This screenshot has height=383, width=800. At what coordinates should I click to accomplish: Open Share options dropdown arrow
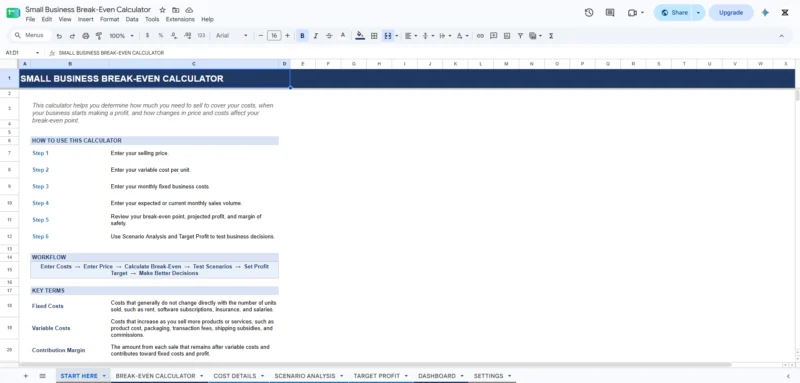[698, 13]
